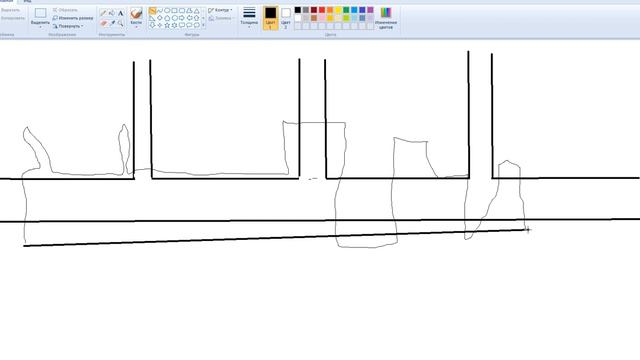
Task: Pick the black color swatch
Action: pyautogui.click(x=298, y=10)
